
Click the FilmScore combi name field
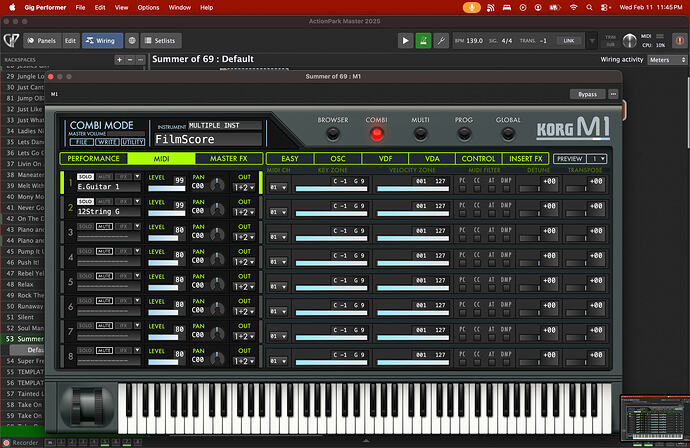coord(208,139)
